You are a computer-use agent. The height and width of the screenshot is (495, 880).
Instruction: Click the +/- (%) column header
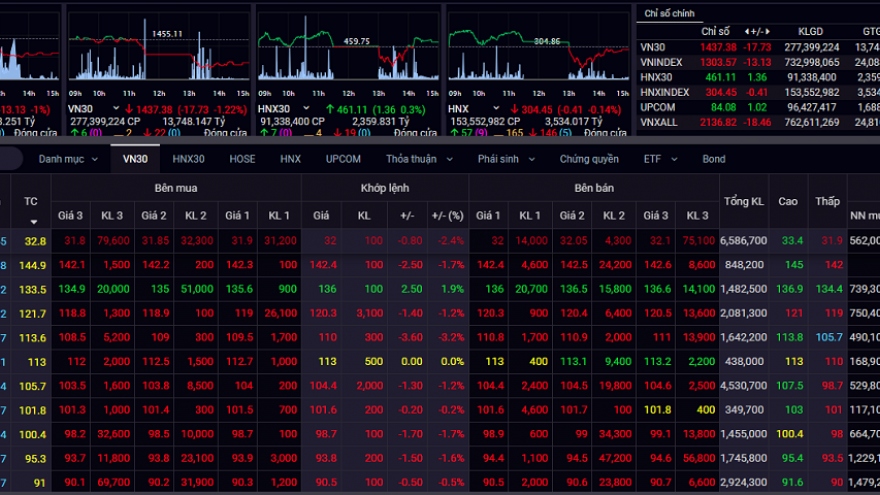448,216
